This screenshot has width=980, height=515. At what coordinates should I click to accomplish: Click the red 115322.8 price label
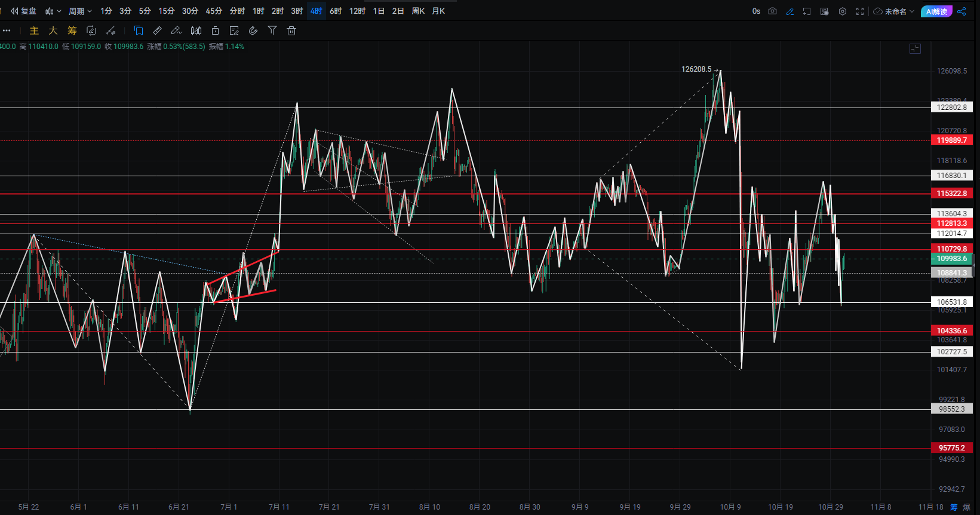tap(951, 193)
